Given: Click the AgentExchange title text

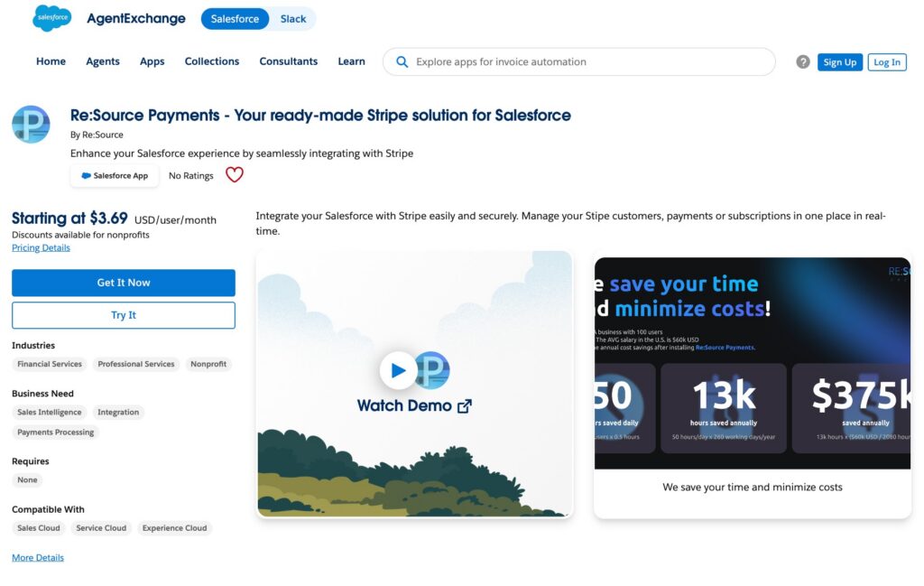Looking at the screenshot, I should (x=136, y=19).
